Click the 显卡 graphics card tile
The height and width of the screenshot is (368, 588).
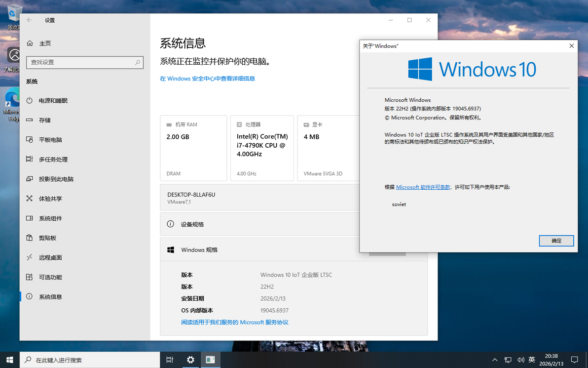328,148
